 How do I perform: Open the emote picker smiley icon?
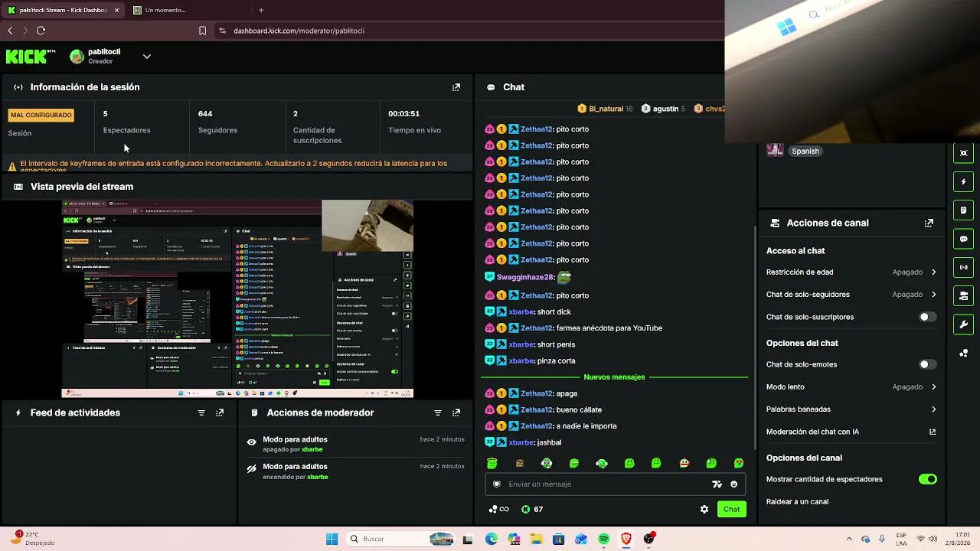[x=734, y=484]
